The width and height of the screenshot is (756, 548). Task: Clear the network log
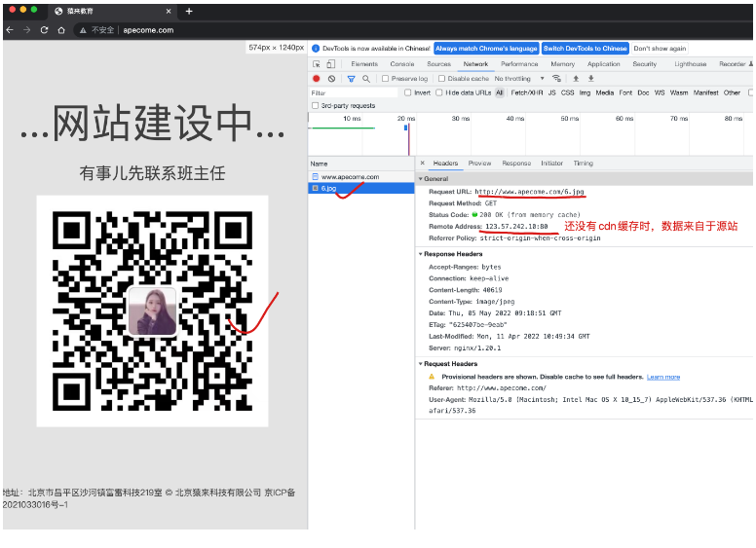tap(331, 79)
